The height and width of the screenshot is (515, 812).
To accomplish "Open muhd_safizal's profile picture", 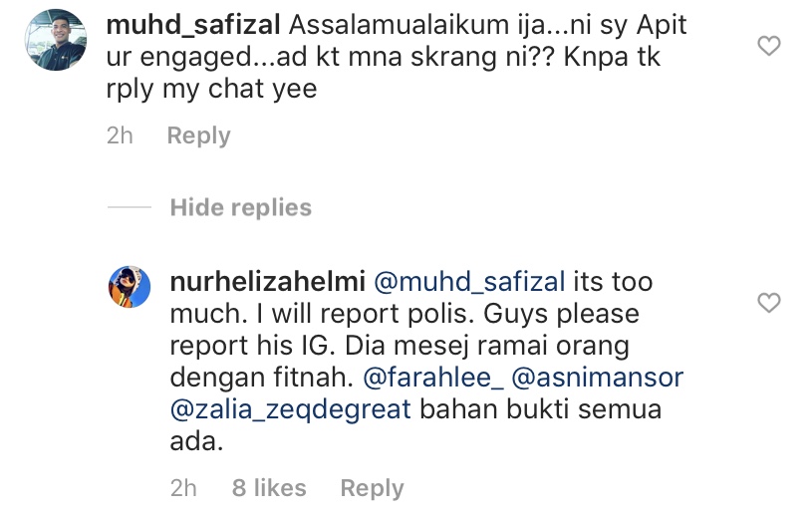I will (x=56, y=40).
